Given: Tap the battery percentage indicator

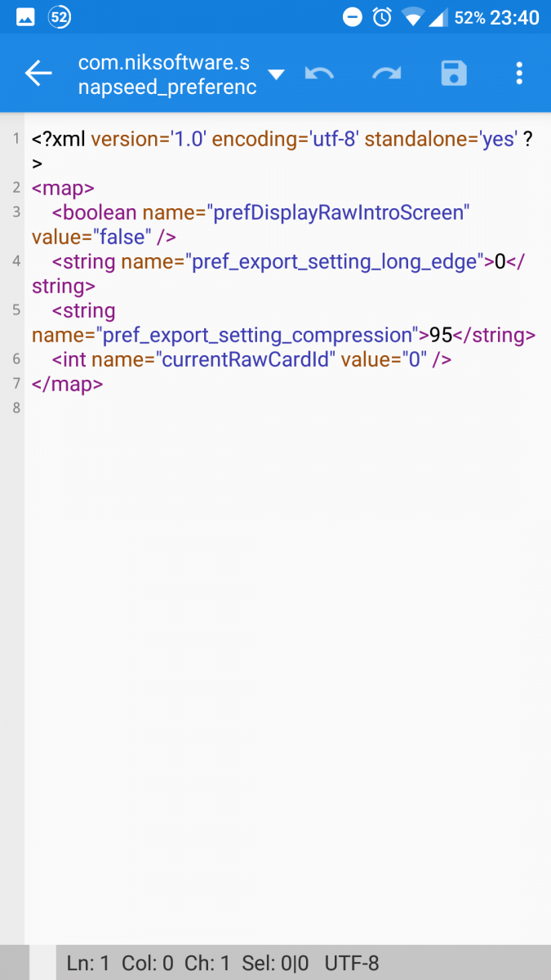Looking at the screenshot, I should coord(469,17).
